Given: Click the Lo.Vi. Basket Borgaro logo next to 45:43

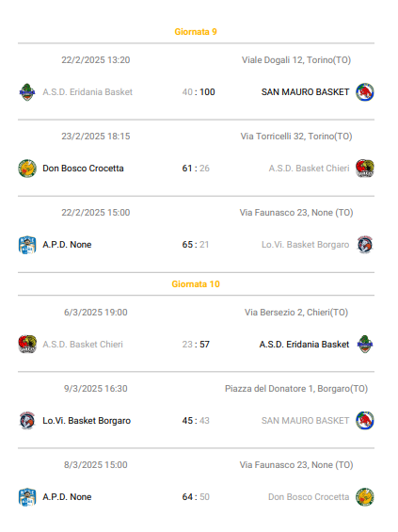Looking at the screenshot, I should point(27,421).
